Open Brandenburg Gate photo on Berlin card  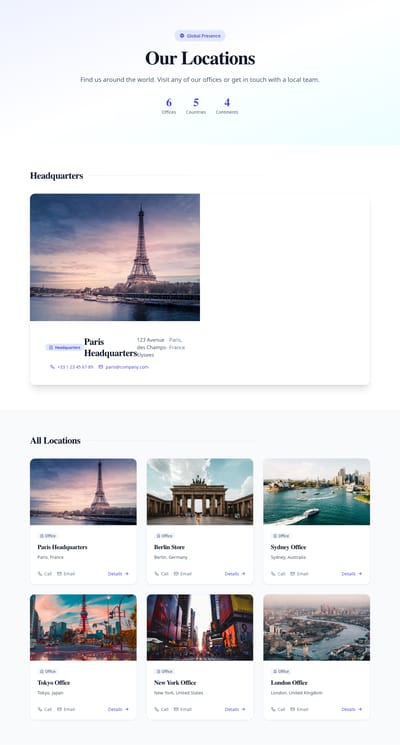click(200, 491)
